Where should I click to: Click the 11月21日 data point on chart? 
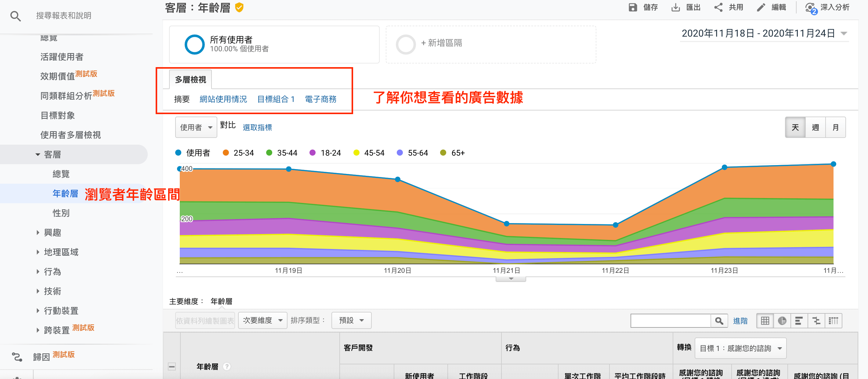tap(506, 224)
